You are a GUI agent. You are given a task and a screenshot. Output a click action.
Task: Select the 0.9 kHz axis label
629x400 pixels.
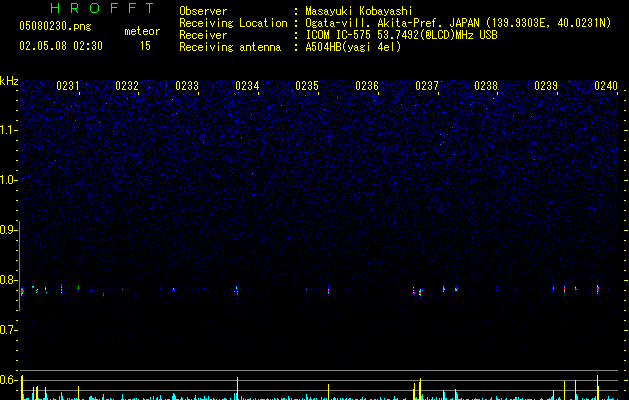click(8, 230)
